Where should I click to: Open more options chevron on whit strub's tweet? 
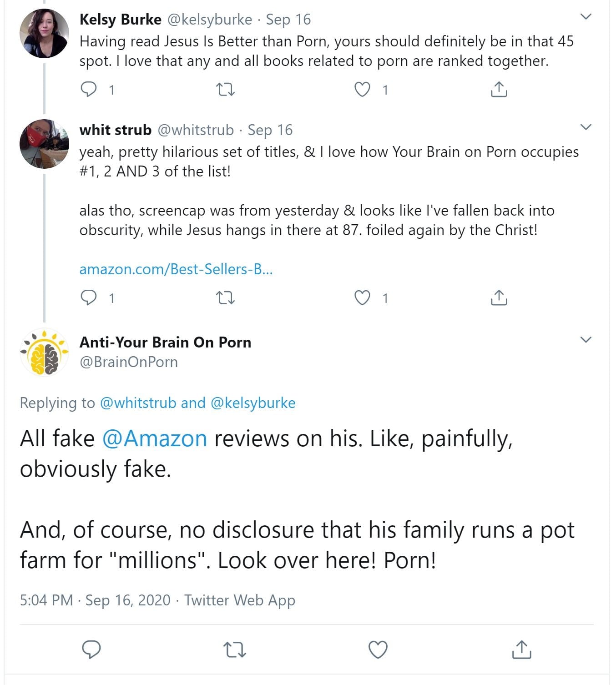[x=586, y=127]
